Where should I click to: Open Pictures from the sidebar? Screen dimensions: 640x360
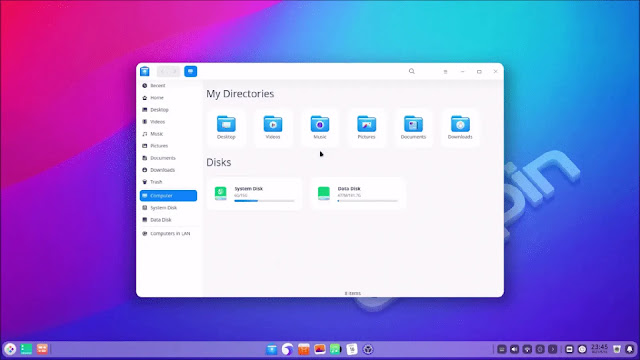point(168,146)
